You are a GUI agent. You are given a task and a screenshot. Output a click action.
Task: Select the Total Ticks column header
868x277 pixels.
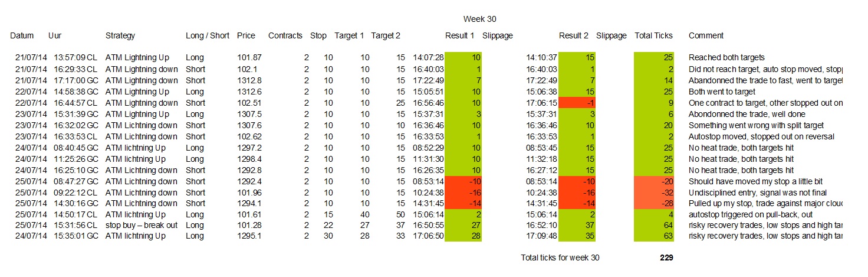[653, 35]
